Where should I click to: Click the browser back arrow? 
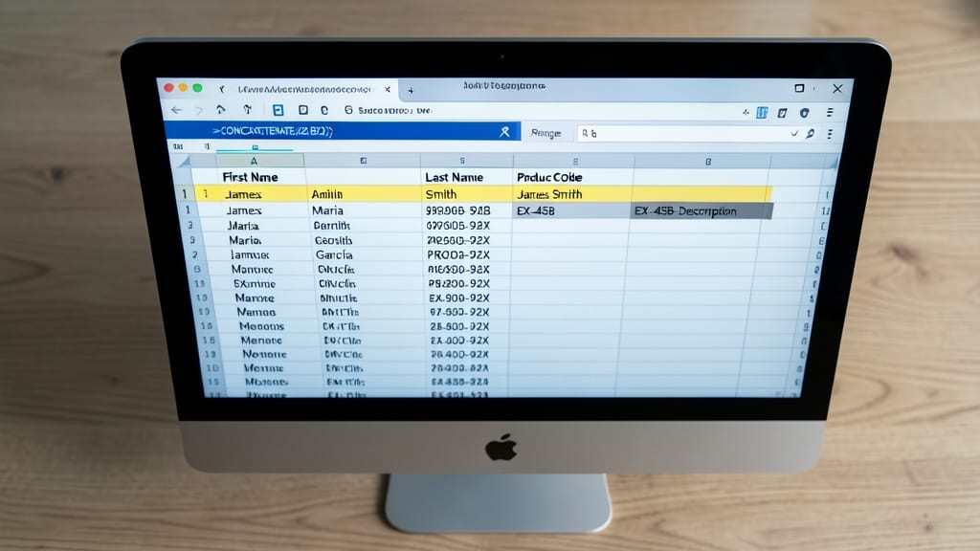[177, 110]
